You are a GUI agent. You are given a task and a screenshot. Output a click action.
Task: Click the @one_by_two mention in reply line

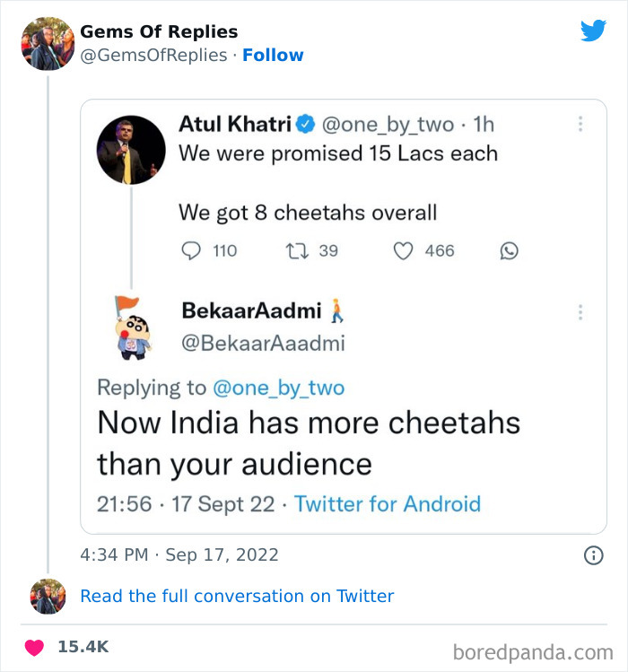pyautogui.click(x=278, y=388)
